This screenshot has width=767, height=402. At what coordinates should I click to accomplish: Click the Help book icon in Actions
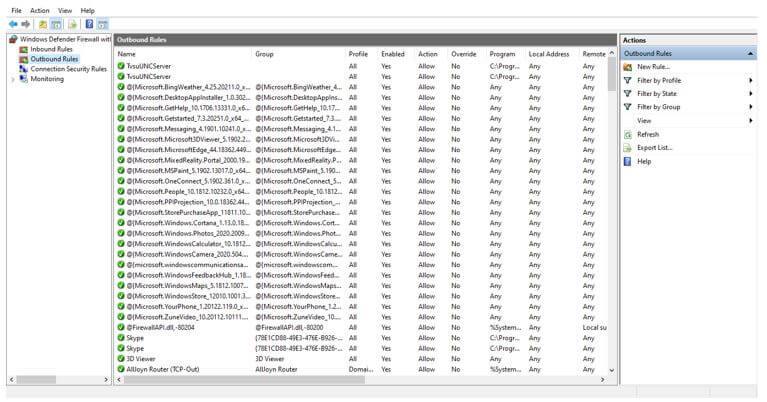pos(628,161)
